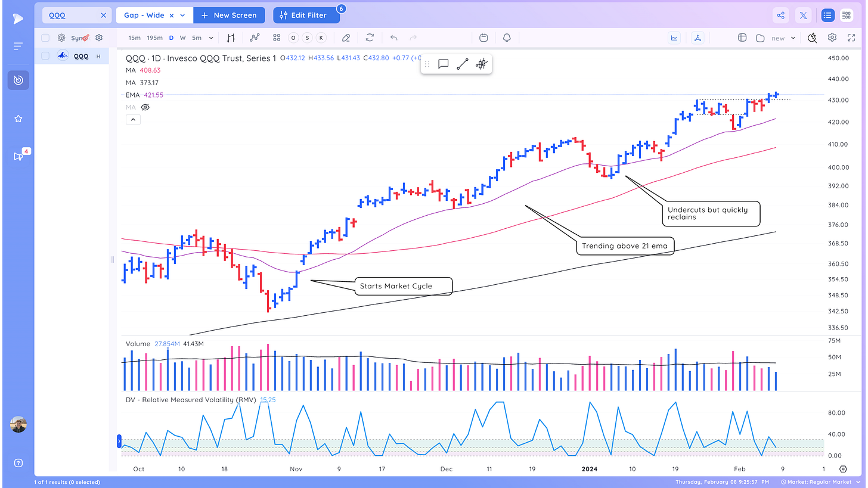Switch to list view

point(827,15)
